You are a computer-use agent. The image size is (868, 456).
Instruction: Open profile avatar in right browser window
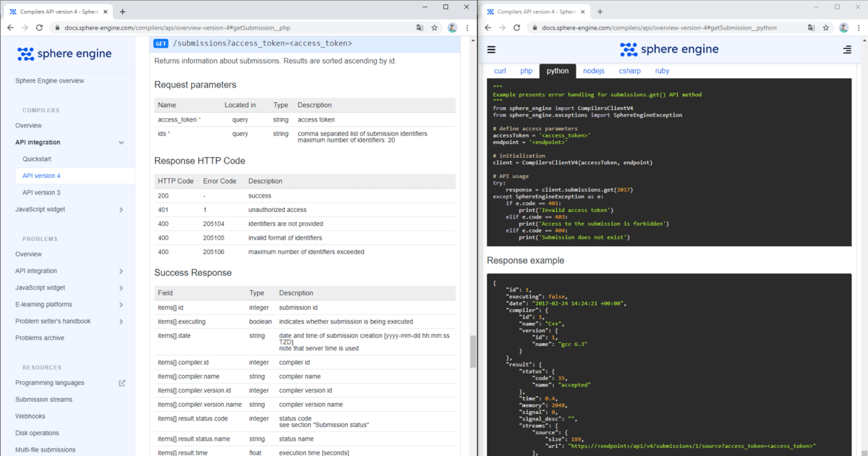pos(843,28)
